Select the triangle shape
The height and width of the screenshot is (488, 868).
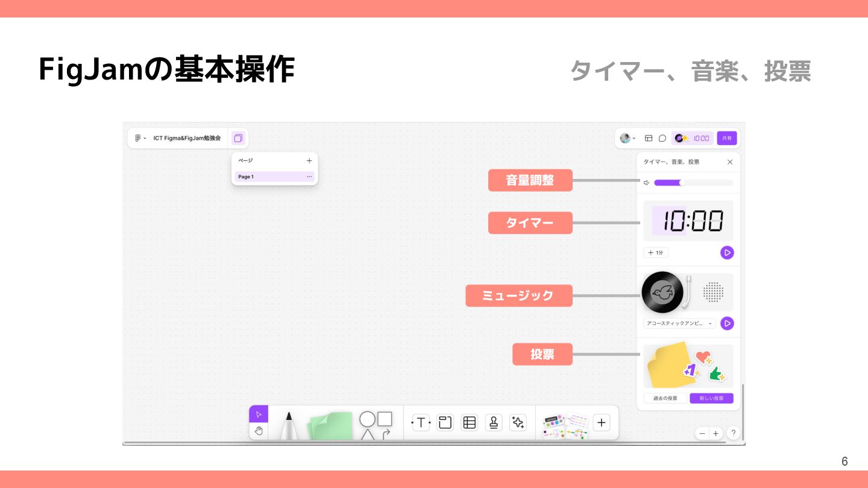[367, 434]
